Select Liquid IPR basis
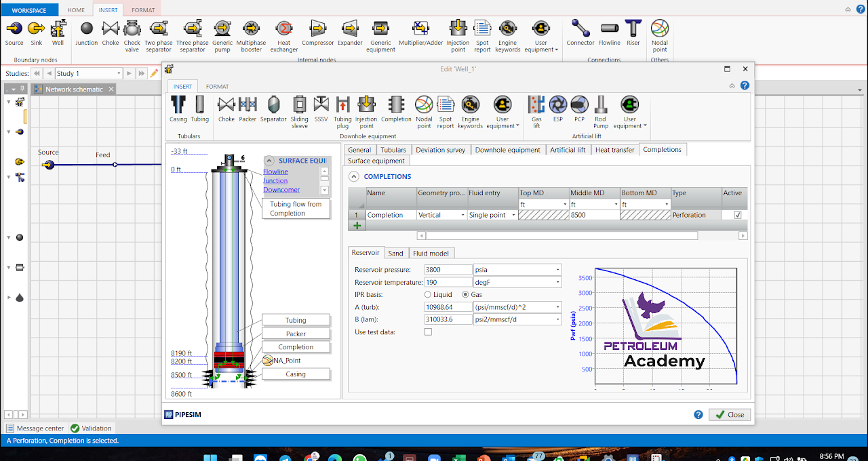The image size is (868, 461). (428, 294)
